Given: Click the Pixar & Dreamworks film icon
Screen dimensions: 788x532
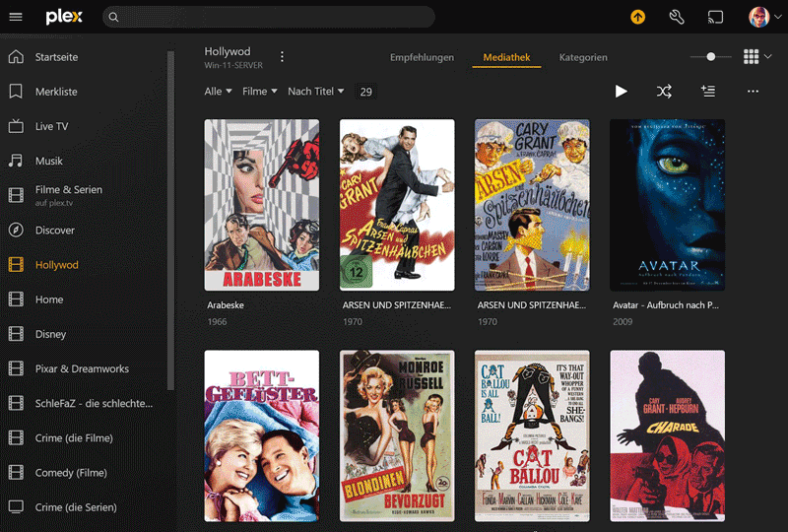Looking at the screenshot, I should [x=16, y=368].
